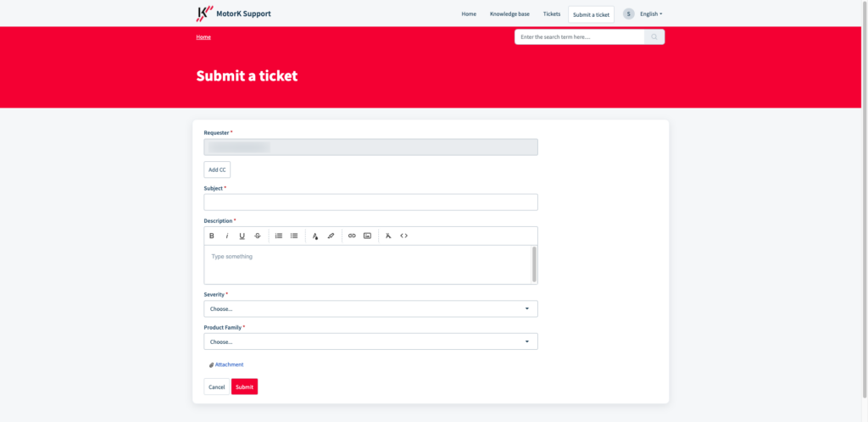
Task: Clear text formatting icon
Action: coord(388,236)
